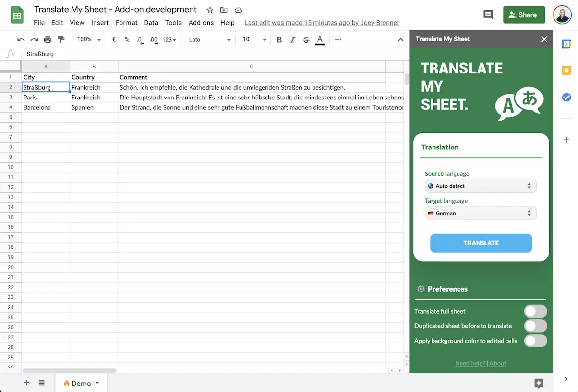Show all sheets list icon
The image size is (578, 392).
(x=41, y=383)
